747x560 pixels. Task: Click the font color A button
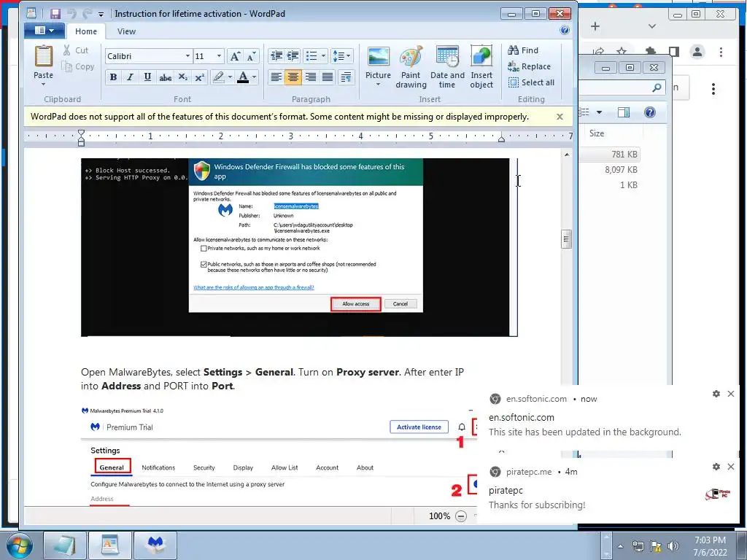click(243, 77)
